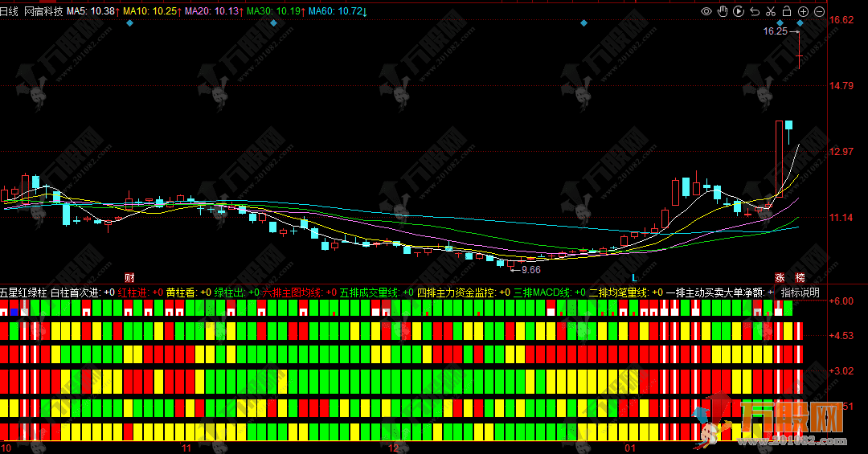The width and height of the screenshot is (868, 454).
Task: Click the eye visibility icon in chart toolbar
Action: (706, 11)
